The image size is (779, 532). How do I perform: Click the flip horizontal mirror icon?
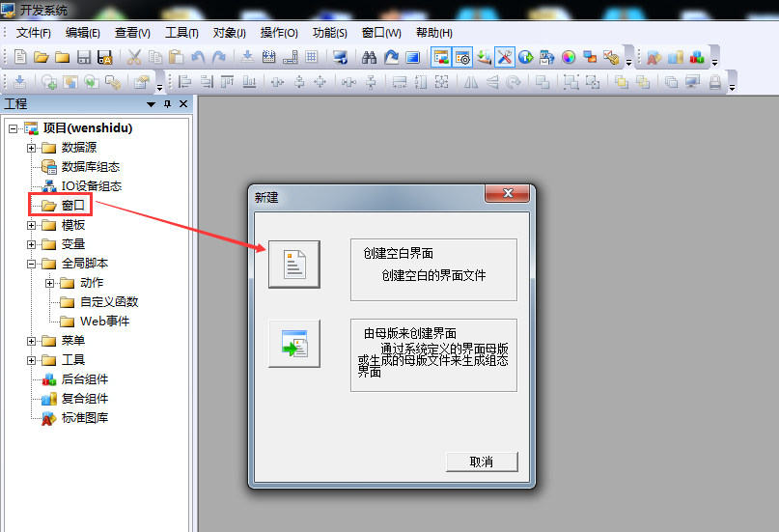(x=470, y=81)
